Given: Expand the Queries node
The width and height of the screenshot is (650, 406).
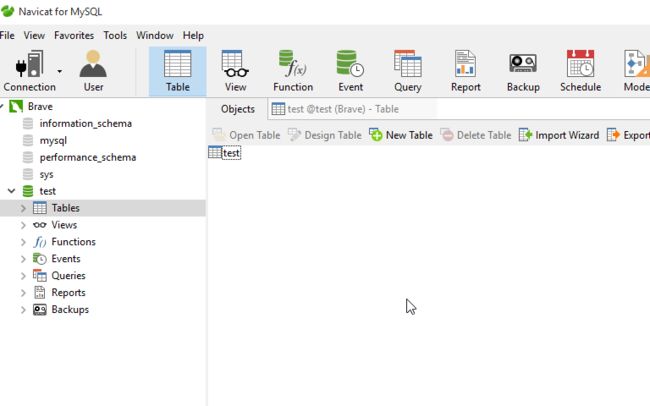Looking at the screenshot, I should click(x=23, y=276).
